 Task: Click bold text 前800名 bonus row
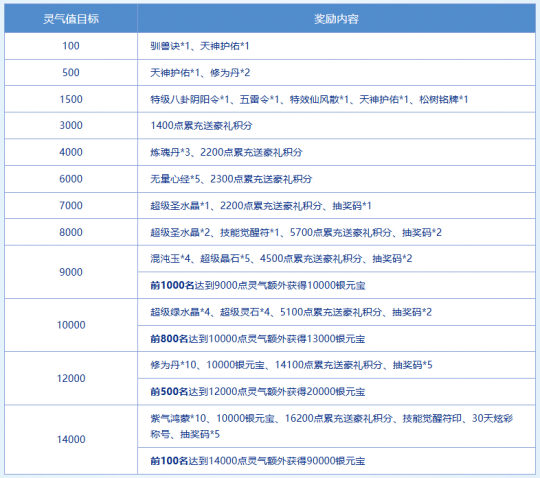[169, 339]
